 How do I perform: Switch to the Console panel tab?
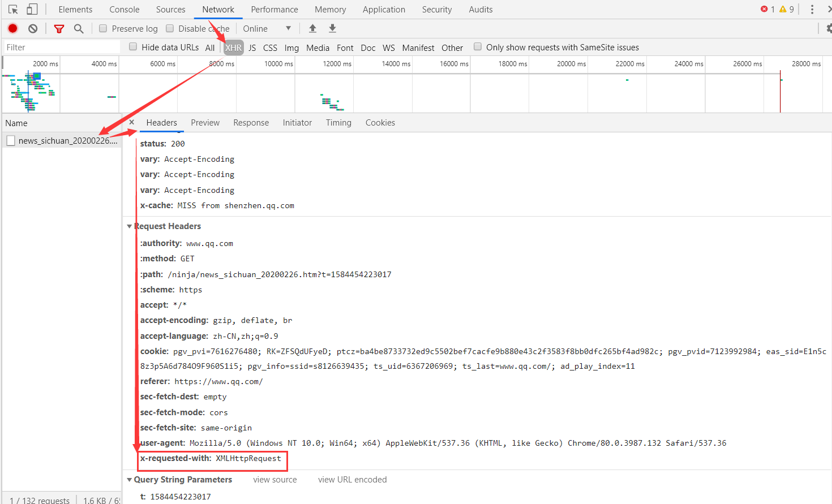124,10
